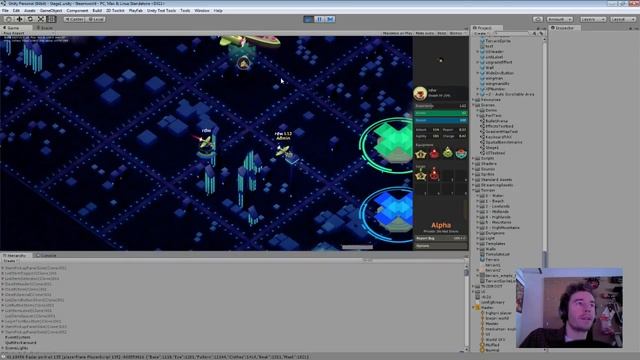
Task: Click the admin-labeled plane
Action: pos(283,151)
